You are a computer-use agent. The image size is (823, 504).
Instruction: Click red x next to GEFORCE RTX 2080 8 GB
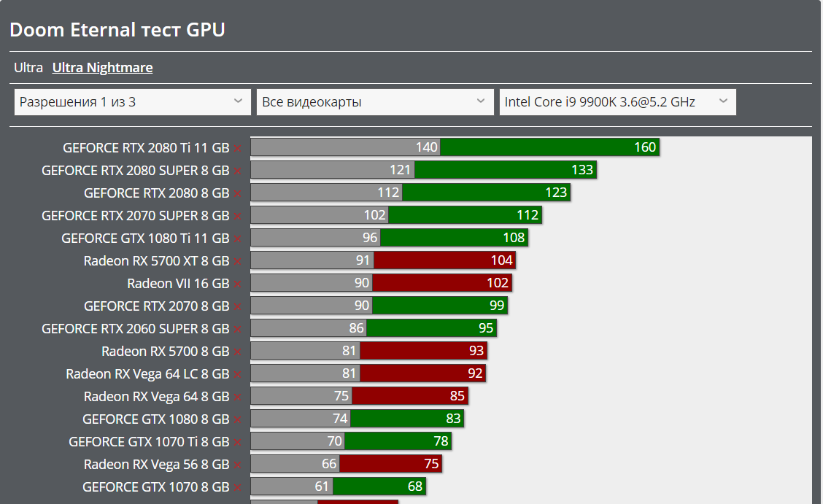pos(237,193)
